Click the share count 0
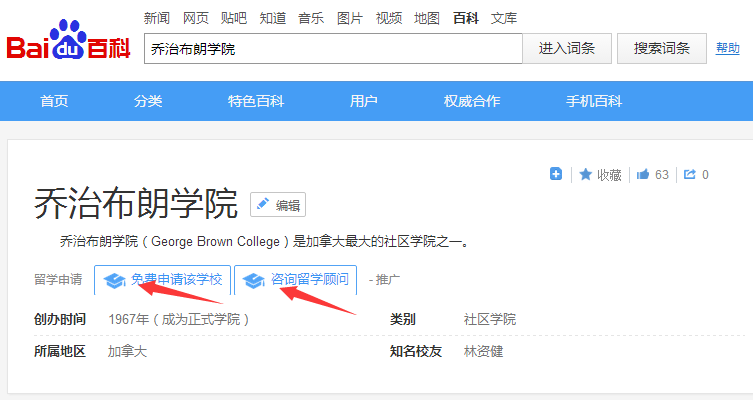753x400 pixels. [705, 175]
